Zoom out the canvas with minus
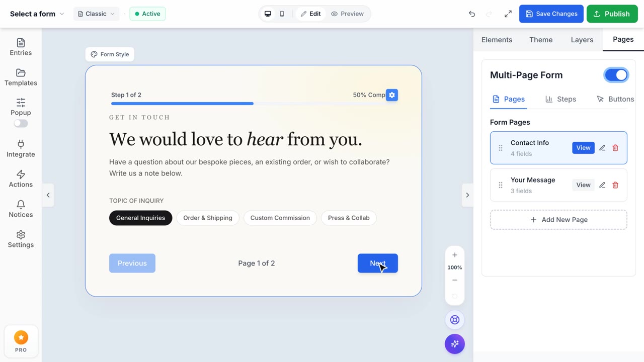Image resolution: width=644 pixels, height=362 pixels. pos(455,280)
